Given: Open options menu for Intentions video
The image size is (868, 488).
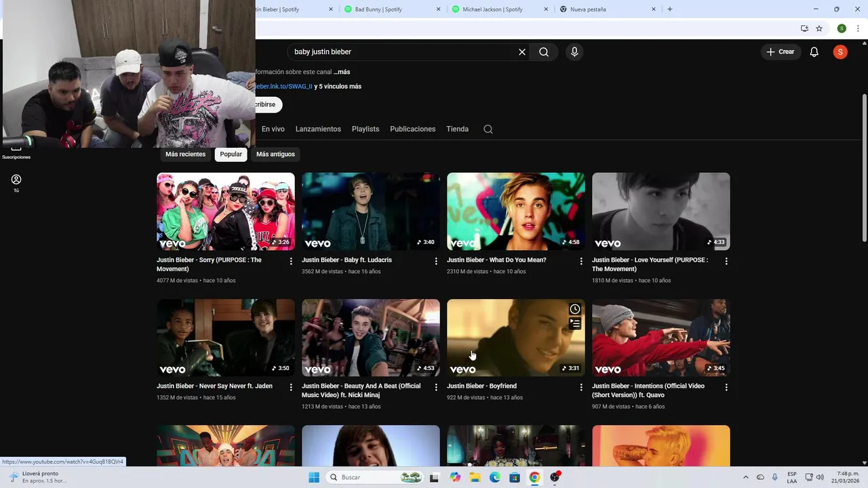Looking at the screenshot, I should [x=726, y=387].
